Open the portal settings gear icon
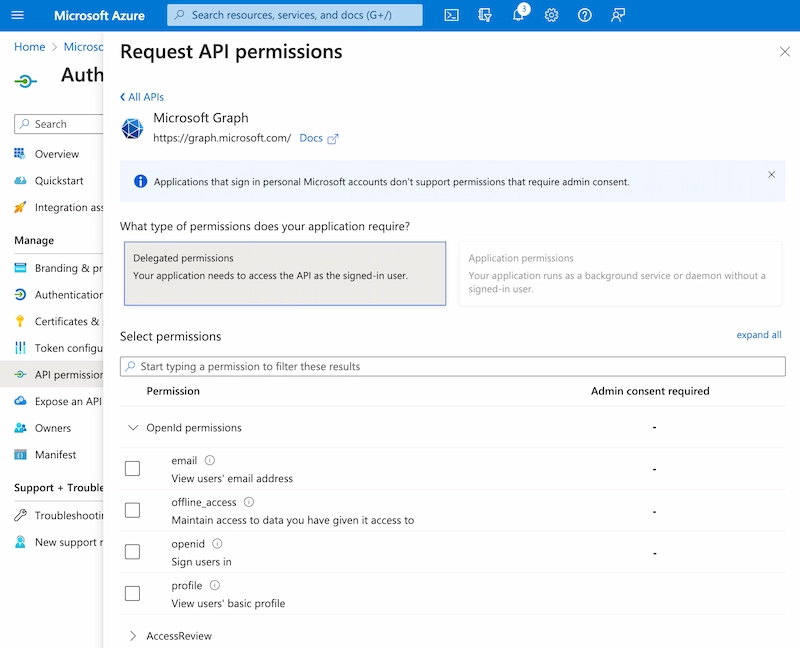This screenshot has width=800, height=648. 551,15
